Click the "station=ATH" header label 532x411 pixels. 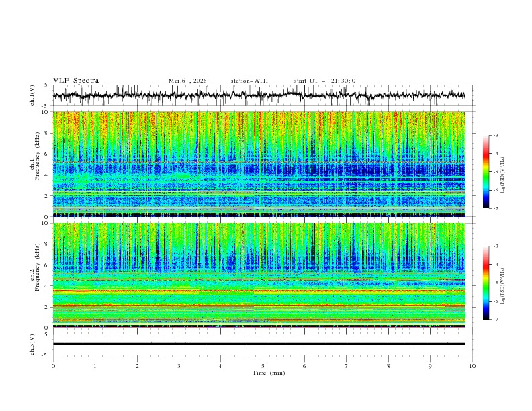[249, 81]
